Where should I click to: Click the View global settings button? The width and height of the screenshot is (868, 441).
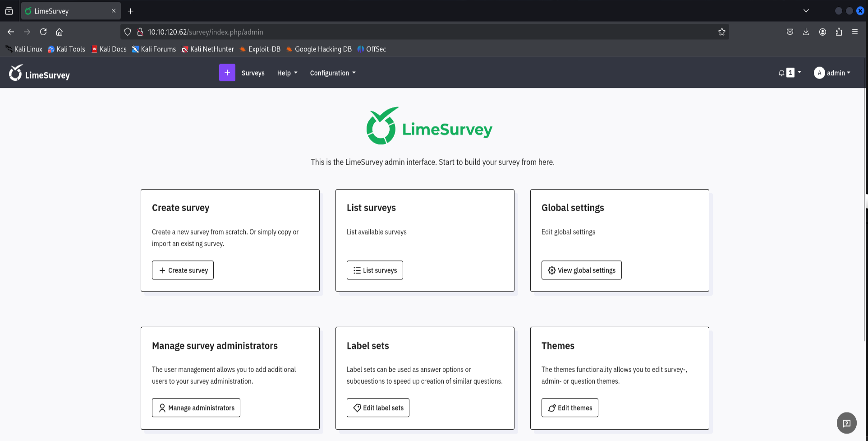tap(581, 270)
